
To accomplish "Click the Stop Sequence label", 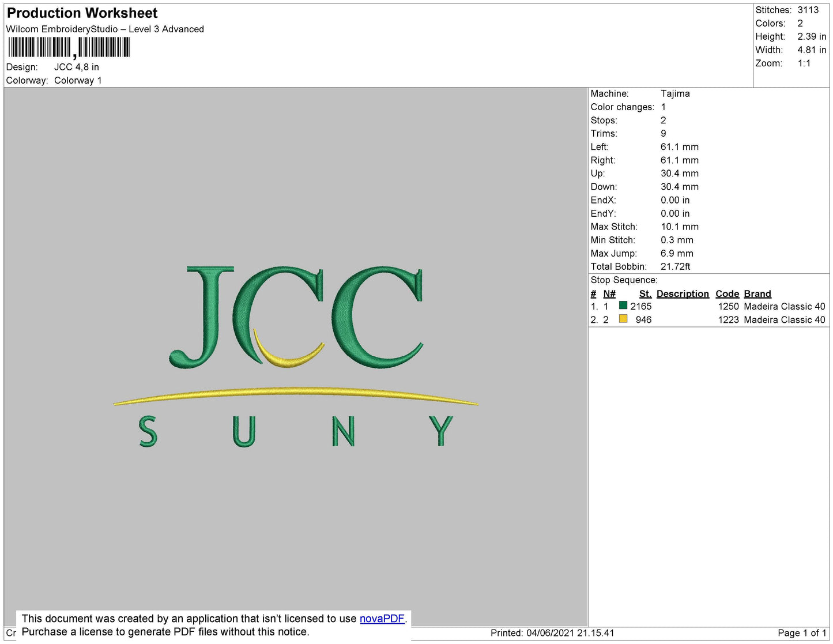I will point(624,280).
